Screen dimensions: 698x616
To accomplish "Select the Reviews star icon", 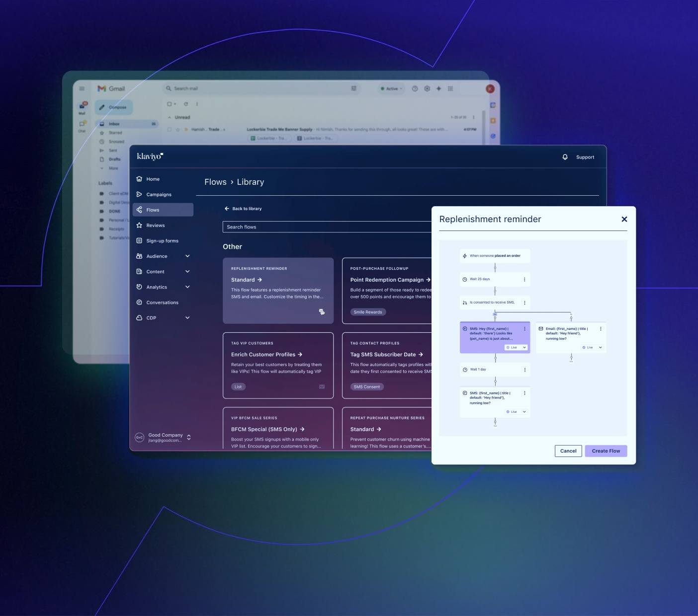I will tap(140, 225).
